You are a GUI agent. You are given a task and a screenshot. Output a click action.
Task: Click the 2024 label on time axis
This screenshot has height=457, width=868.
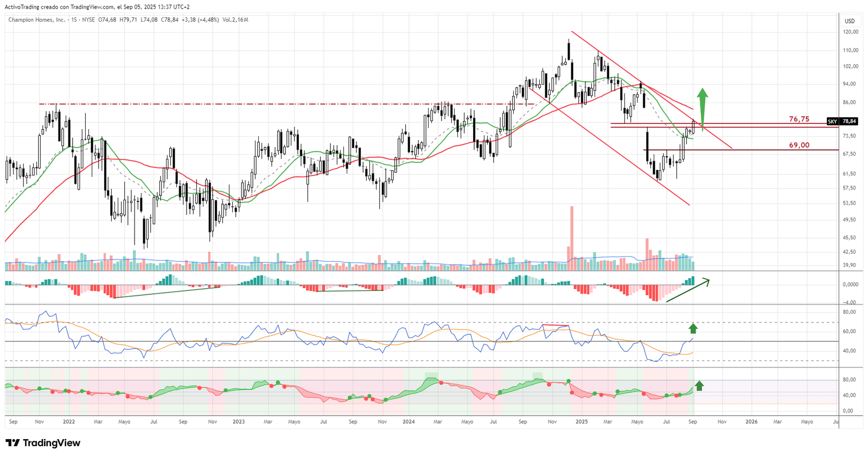tap(409, 421)
